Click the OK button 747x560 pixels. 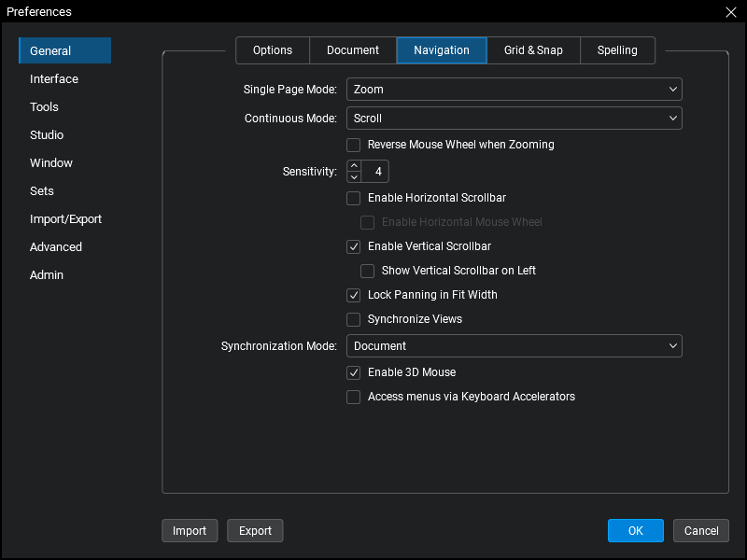635,531
